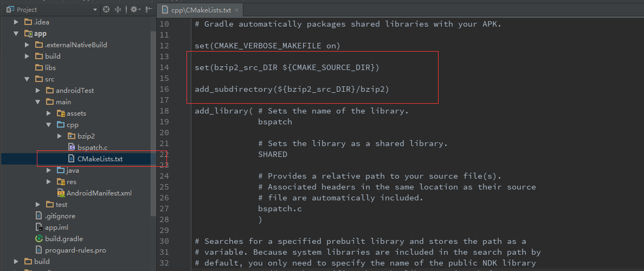Open the Project panel gear settings
Screen dimensions: 644x271
(x=133, y=9)
